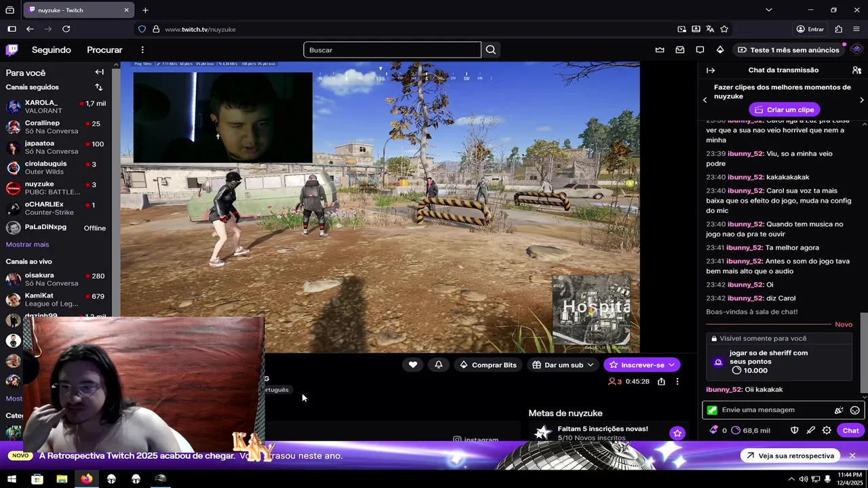Collapse the chat panel with arrow icon

click(x=711, y=70)
